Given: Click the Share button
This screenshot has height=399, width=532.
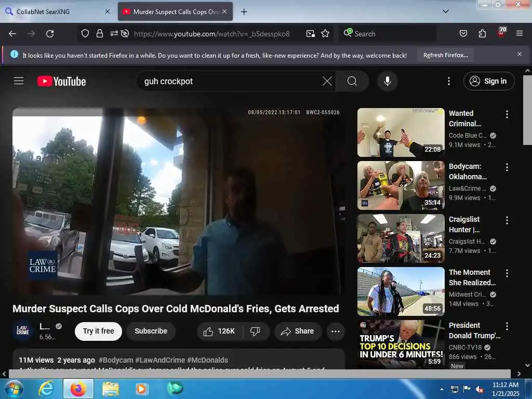Looking at the screenshot, I should [x=298, y=331].
